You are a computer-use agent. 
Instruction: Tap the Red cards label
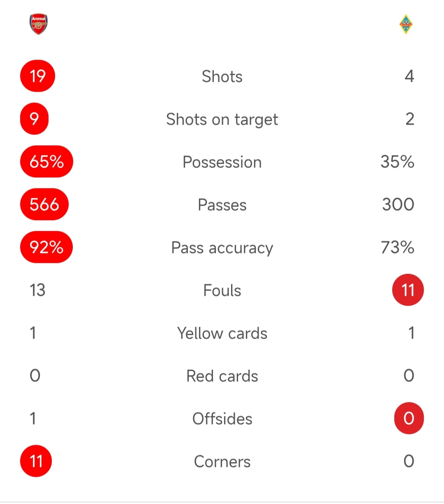coord(222,376)
